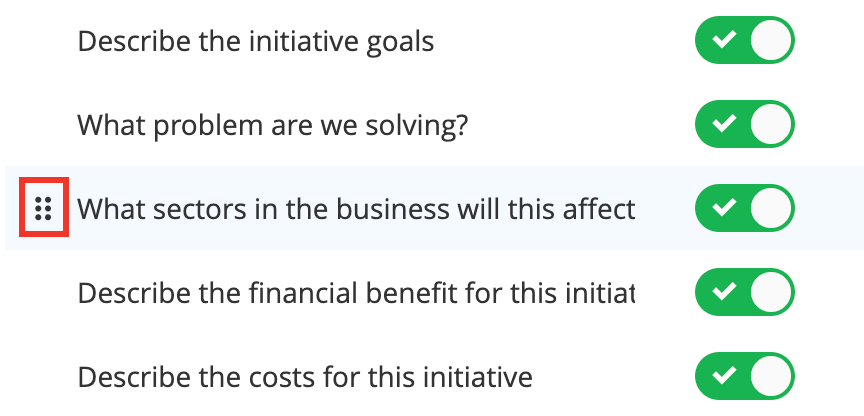Select "Describe the initiative goals" question text

tap(256, 42)
